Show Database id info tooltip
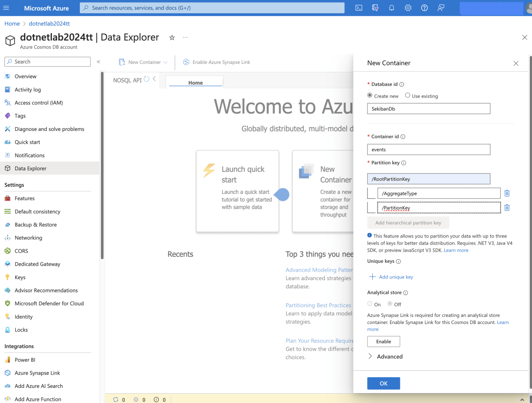The height and width of the screenshot is (403, 532). pos(402,84)
